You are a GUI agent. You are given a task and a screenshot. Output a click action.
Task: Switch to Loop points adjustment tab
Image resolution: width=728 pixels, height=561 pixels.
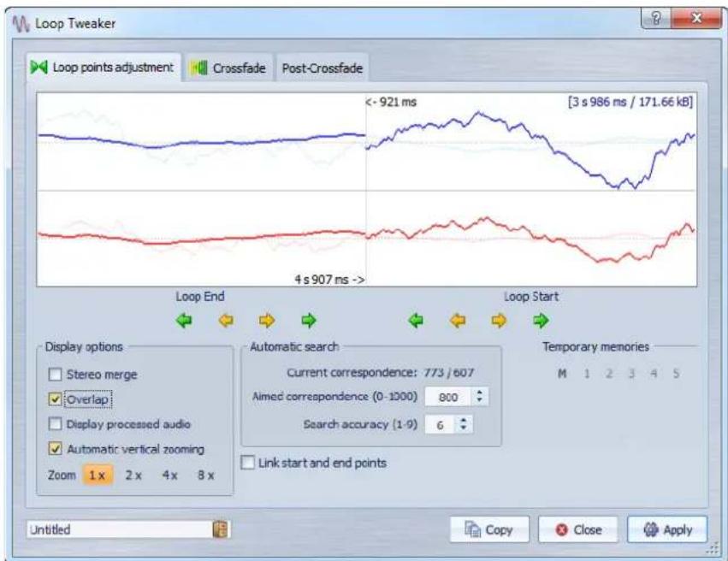(x=104, y=68)
